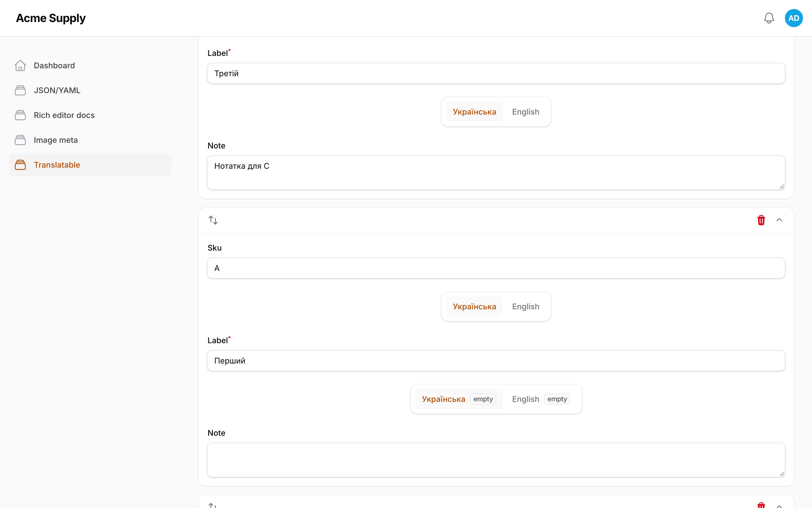The image size is (812, 508).
Task: Select Українська tab below Sku field
Action: tap(475, 306)
